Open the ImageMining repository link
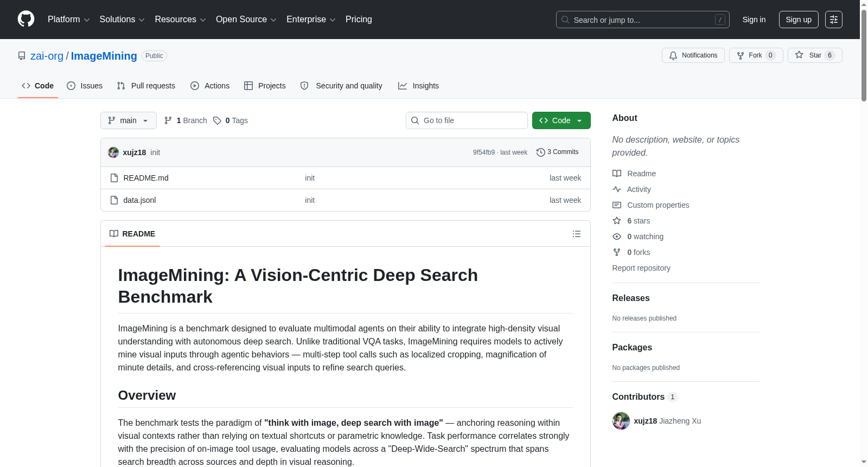Image resolution: width=868 pixels, height=467 pixels. coord(104,56)
